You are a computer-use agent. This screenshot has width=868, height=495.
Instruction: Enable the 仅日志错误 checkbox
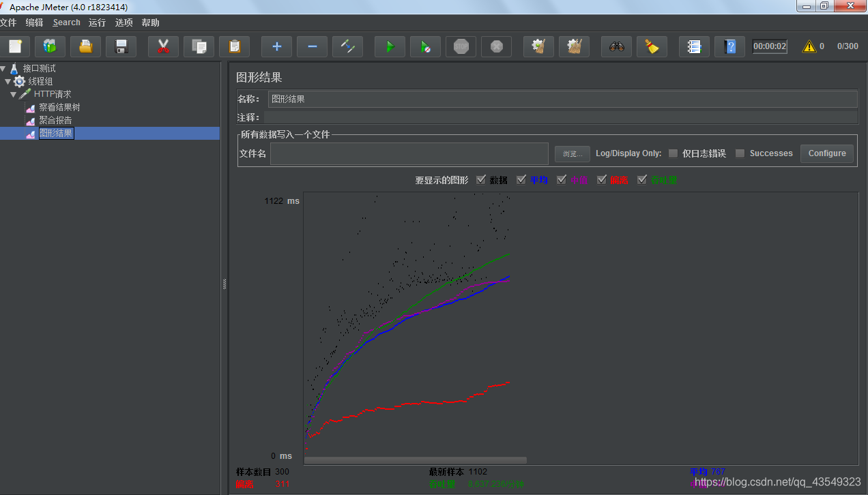pos(673,153)
